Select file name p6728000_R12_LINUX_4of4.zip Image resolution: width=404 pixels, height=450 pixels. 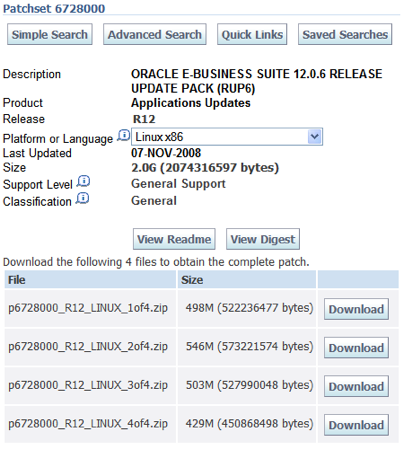coord(88,424)
